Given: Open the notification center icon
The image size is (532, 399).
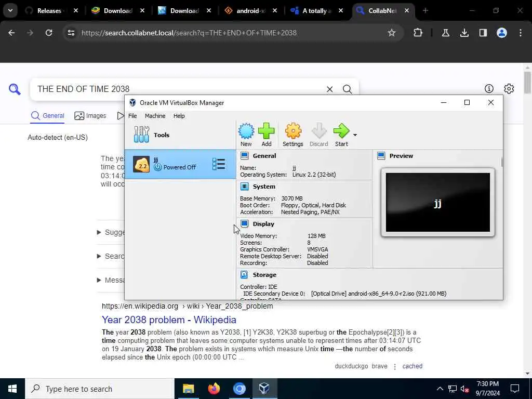Looking at the screenshot, I should pos(515,389).
